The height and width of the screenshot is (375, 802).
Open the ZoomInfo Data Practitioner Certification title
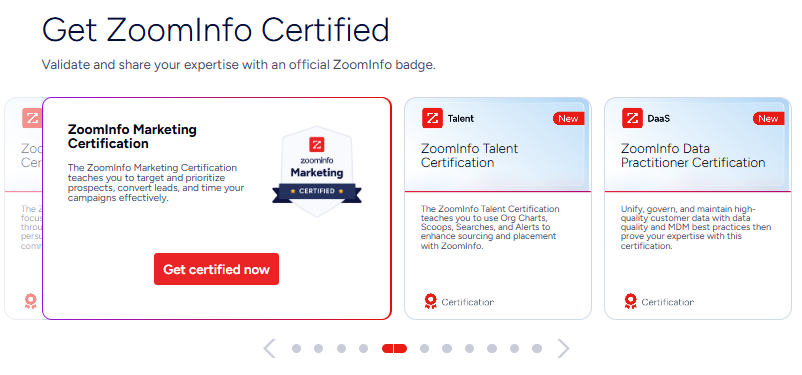(x=693, y=156)
